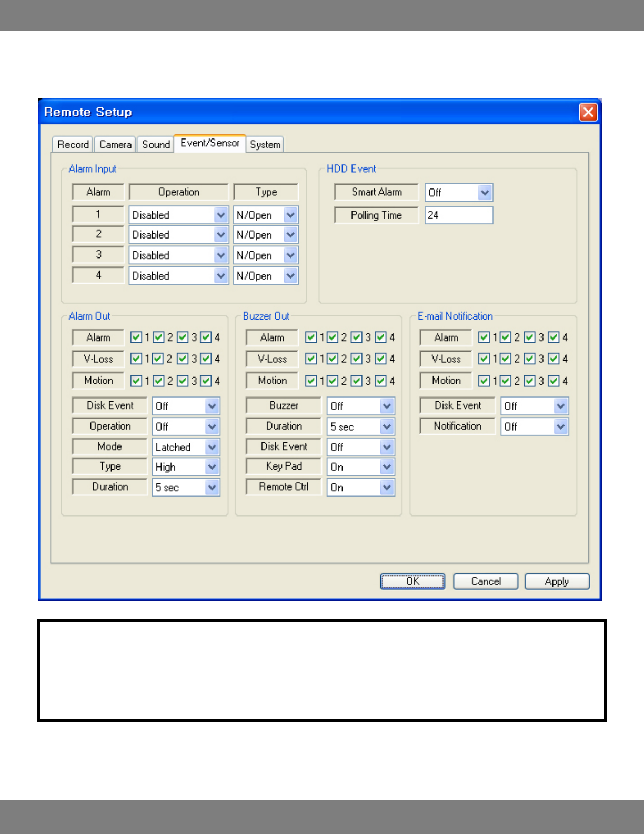Expand Alarm 1 Operation dropdown

click(x=221, y=215)
